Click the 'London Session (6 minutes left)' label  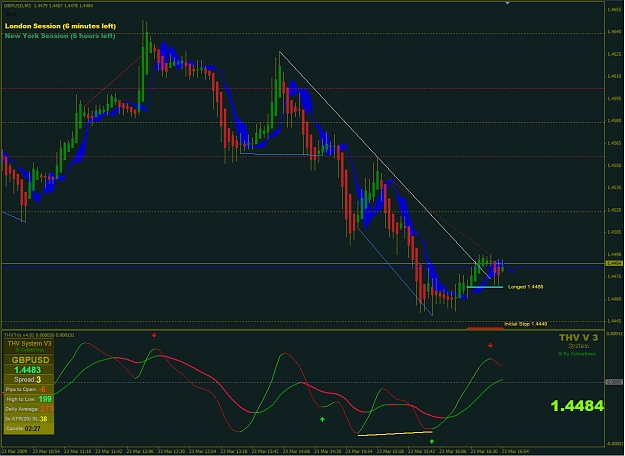click(x=60, y=26)
